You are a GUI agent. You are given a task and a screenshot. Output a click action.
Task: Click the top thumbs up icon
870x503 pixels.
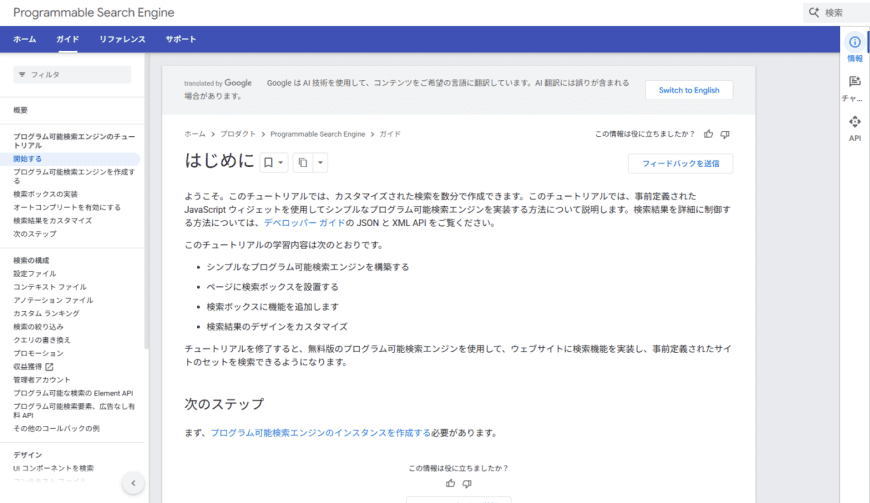click(x=708, y=134)
